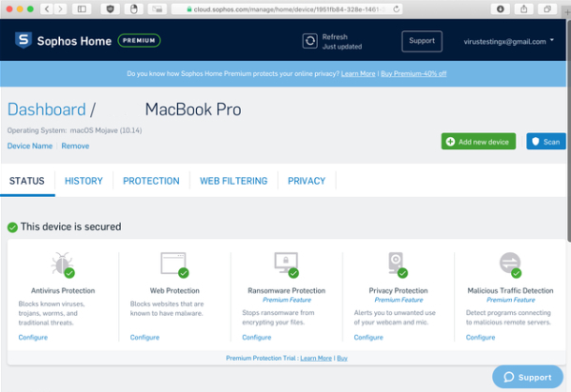The image size is (571, 392).
Task: Click Premium Feature under Privacy Protection
Action: [399, 300]
